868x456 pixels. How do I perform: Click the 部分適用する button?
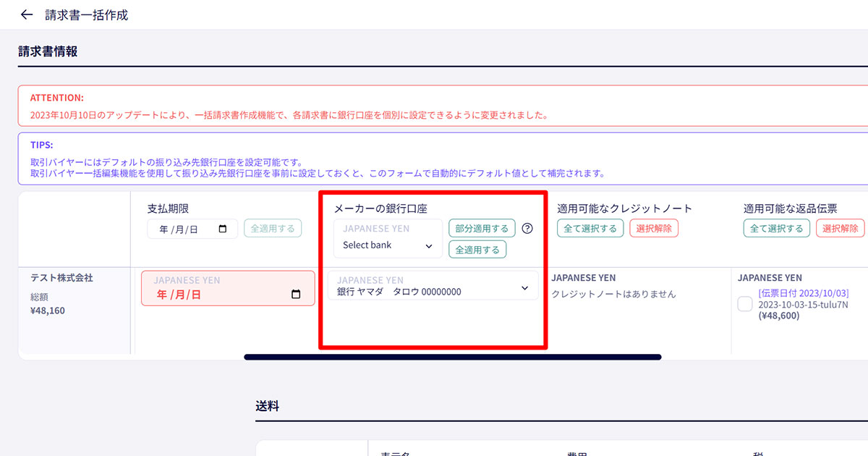(x=482, y=229)
